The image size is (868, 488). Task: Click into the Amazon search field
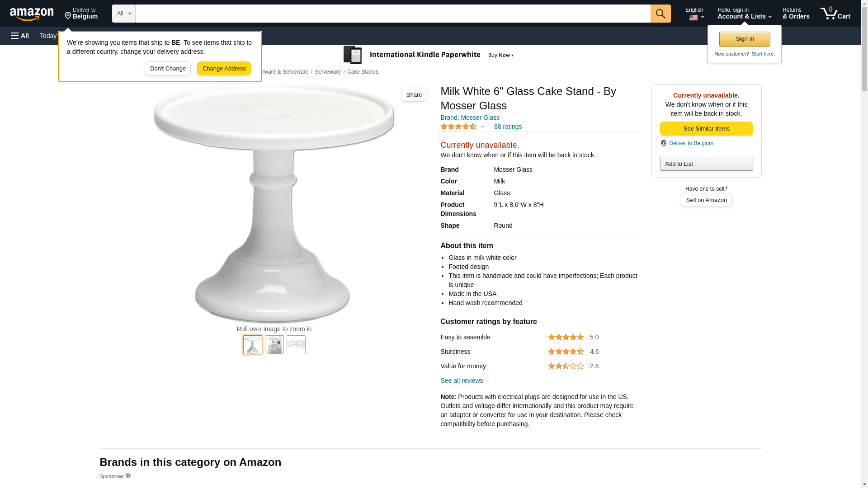pyautogui.click(x=392, y=14)
